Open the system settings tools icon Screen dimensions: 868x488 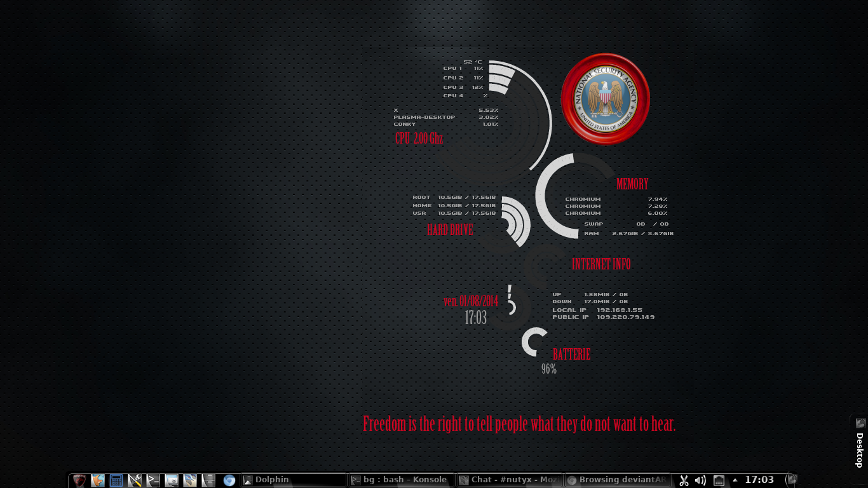(134, 480)
